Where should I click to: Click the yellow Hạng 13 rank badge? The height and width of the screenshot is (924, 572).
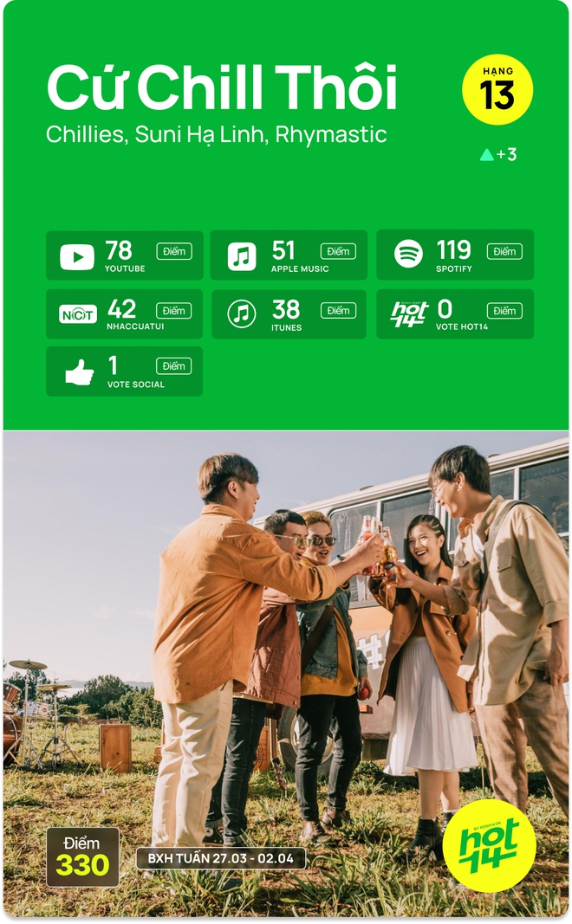(x=497, y=89)
